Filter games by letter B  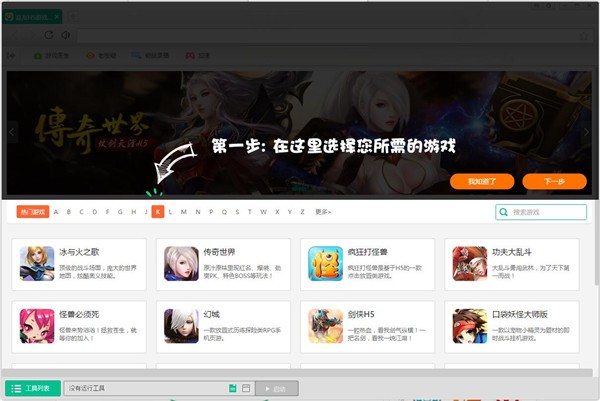[x=69, y=212]
